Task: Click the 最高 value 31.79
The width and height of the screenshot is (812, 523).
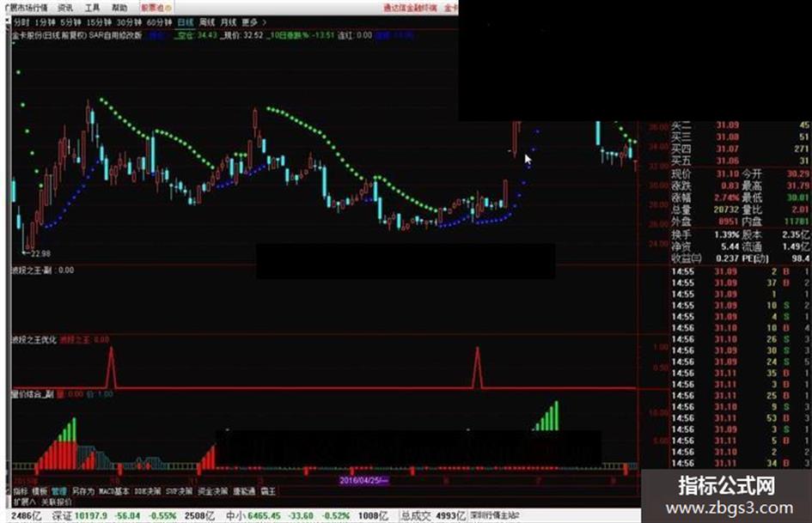Action: [797, 185]
